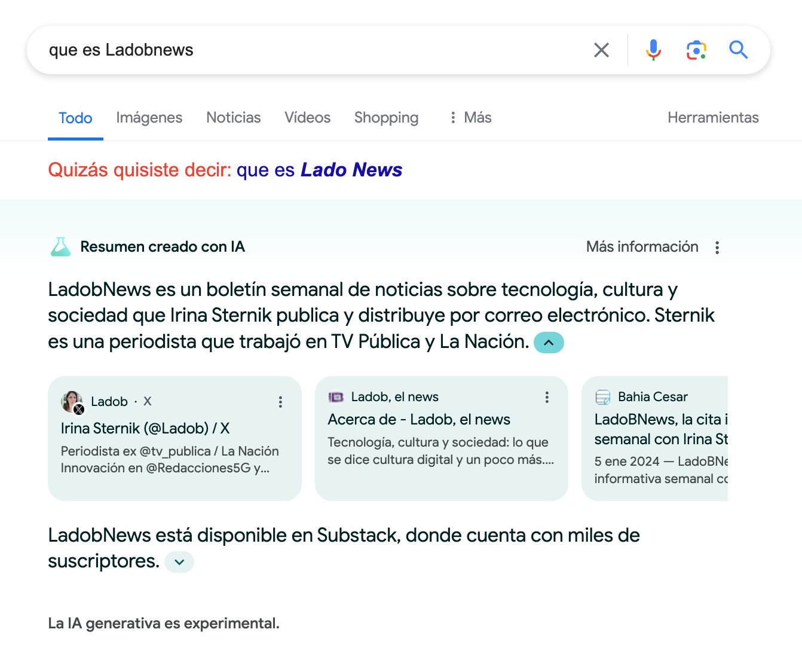Start voice search with microphone icon
Screen dimensions: 802x672
pyautogui.click(x=653, y=50)
